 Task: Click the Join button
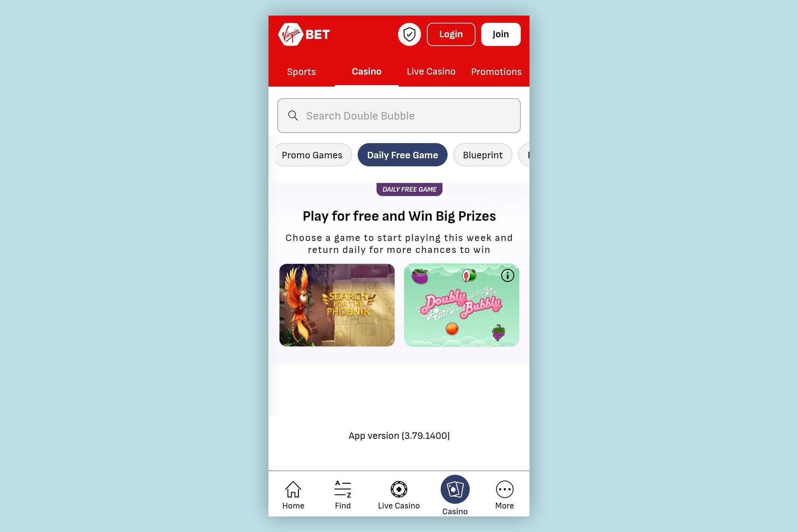pyautogui.click(x=501, y=34)
